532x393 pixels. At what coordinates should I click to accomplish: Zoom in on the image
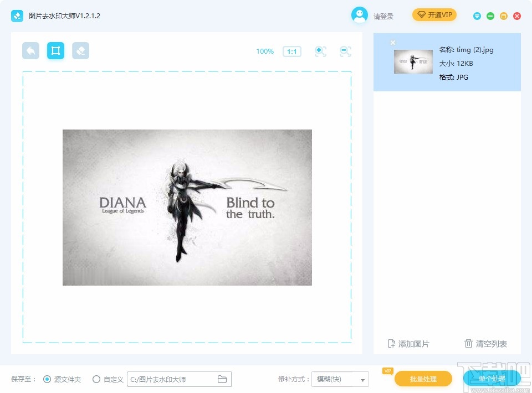320,51
